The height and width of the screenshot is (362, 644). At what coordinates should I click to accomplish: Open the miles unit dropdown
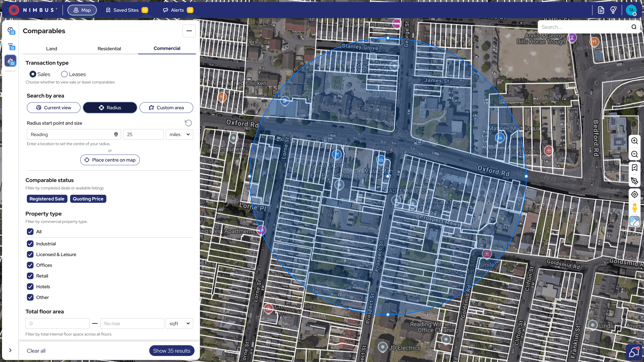pyautogui.click(x=179, y=134)
